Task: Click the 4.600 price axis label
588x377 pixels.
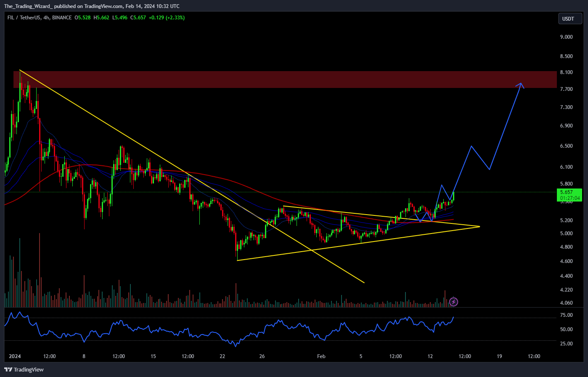Action: pyautogui.click(x=567, y=261)
